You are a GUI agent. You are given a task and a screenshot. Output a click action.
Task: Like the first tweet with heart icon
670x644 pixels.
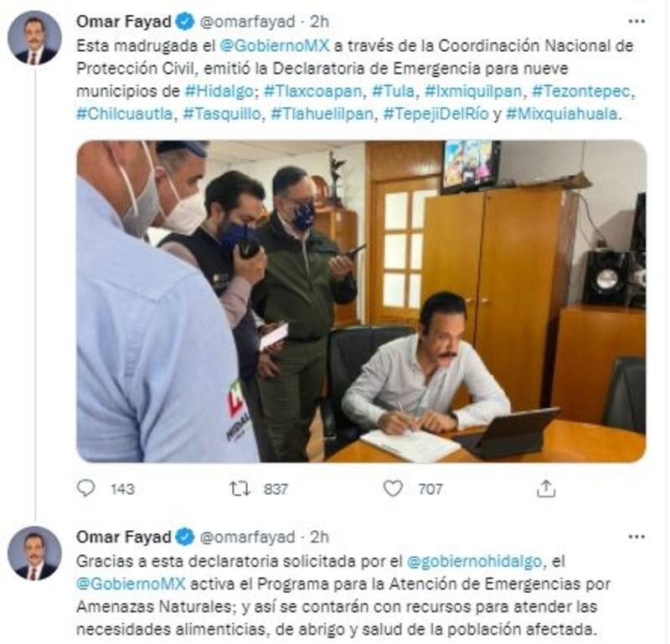coord(393,488)
